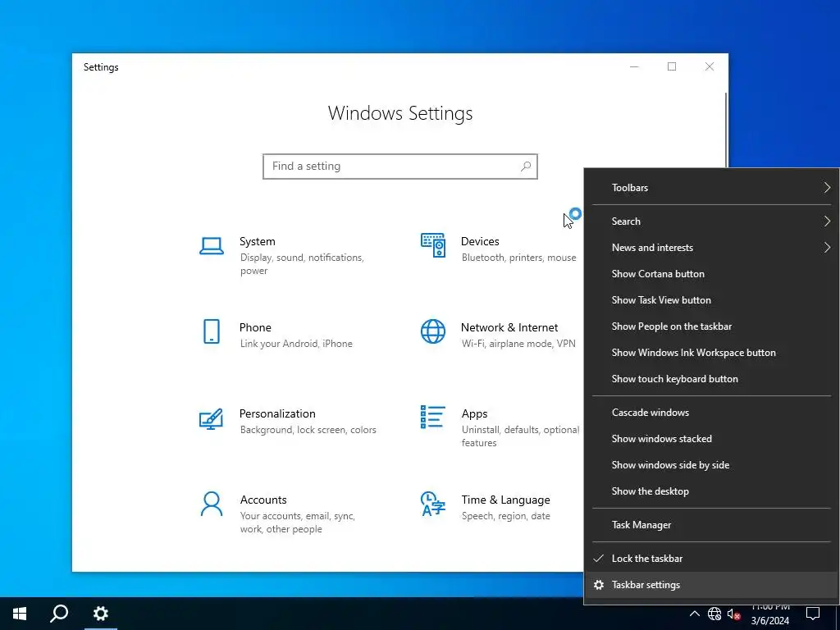Expand the News and interests submenu arrow

pyautogui.click(x=827, y=248)
